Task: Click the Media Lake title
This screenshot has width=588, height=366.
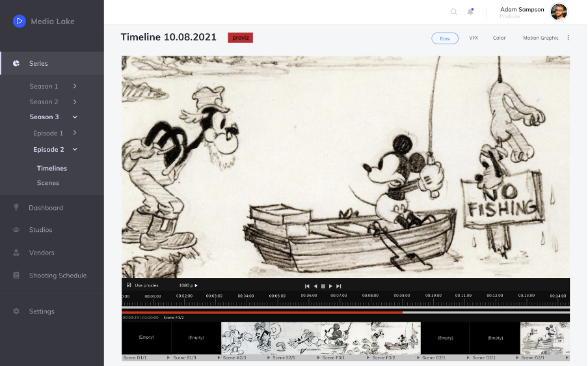Action: [x=53, y=21]
